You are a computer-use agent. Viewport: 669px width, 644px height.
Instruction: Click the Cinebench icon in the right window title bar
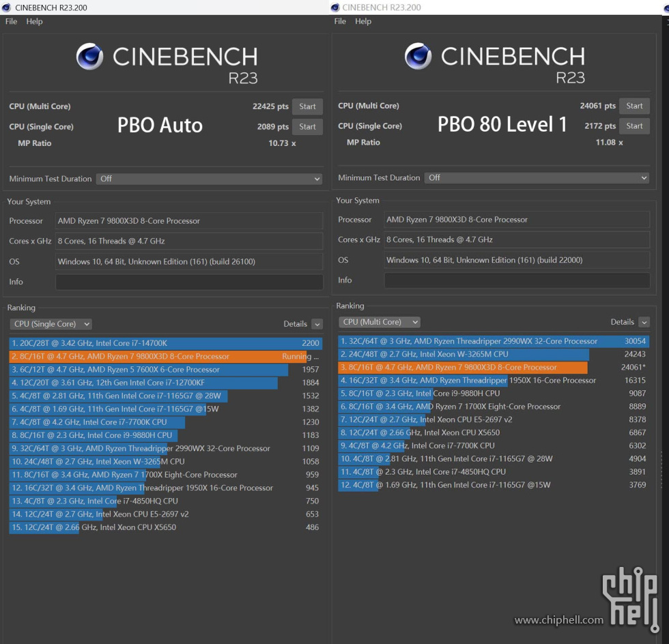point(335,8)
